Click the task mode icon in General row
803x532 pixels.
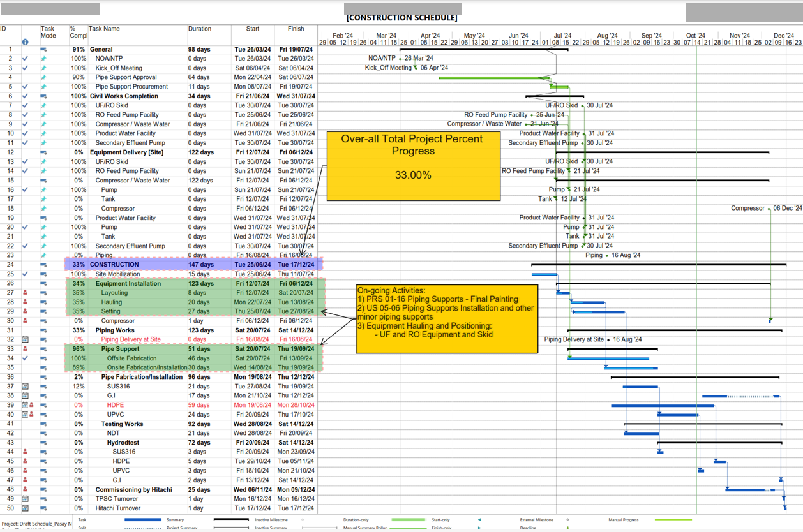[x=44, y=49]
